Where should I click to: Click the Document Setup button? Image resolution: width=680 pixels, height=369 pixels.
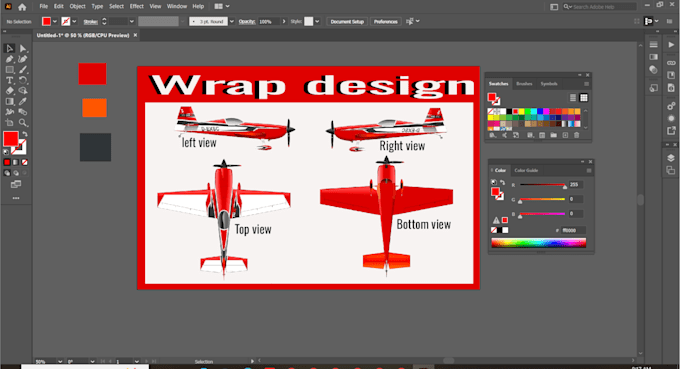click(x=347, y=21)
